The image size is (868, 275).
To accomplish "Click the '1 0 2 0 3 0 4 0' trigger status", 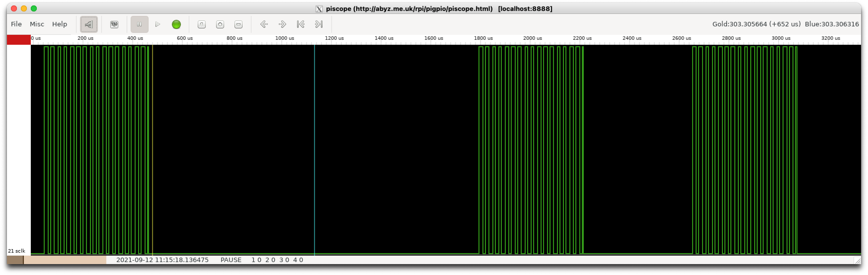I will click(277, 260).
